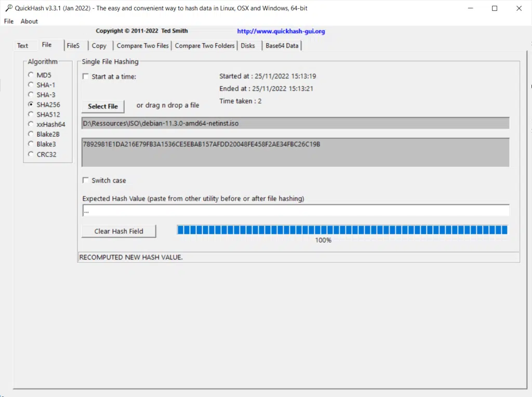This screenshot has height=397, width=532.
Task: Switch to the Copy tab
Action: [99, 46]
